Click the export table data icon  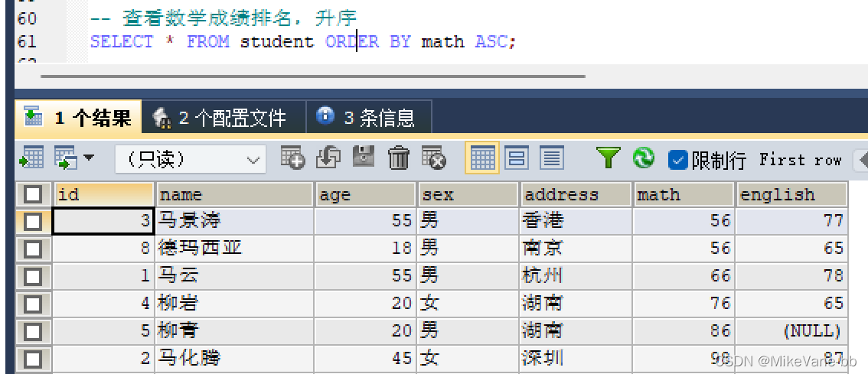(x=31, y=159)
